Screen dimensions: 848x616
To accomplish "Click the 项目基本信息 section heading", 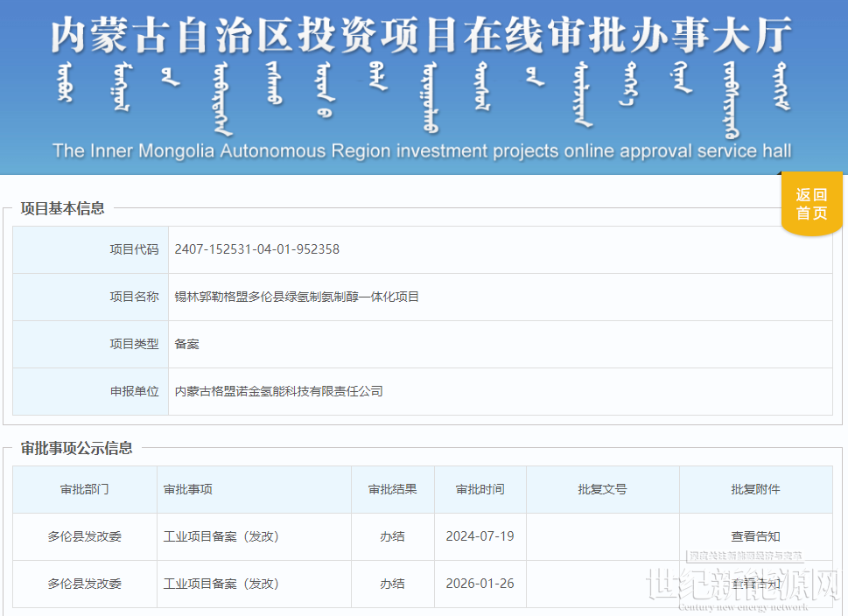I will (62, 208).
